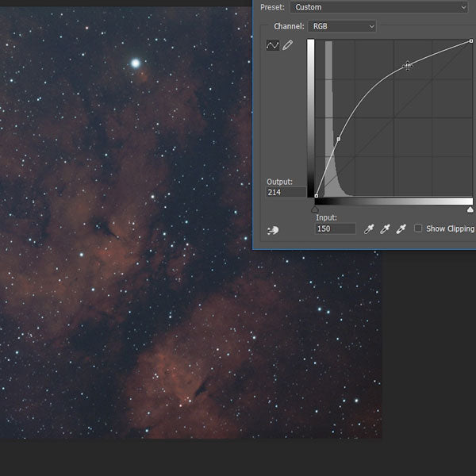Pick the black point eyedropper
The height and width of the screenshot is (476, 476).
tap(369, 228)
